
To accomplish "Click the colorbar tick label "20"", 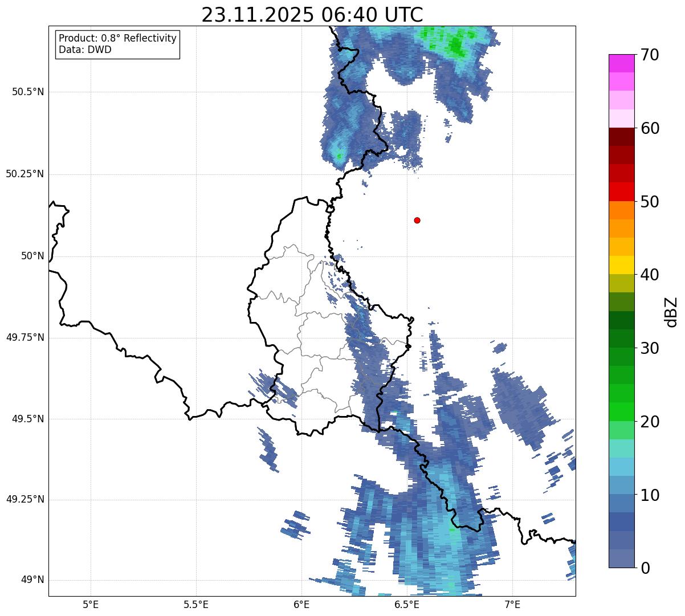I will coord(650,422).
